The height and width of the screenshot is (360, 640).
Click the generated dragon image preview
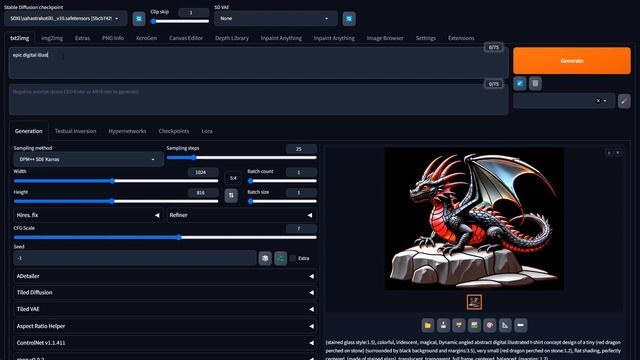474,219
